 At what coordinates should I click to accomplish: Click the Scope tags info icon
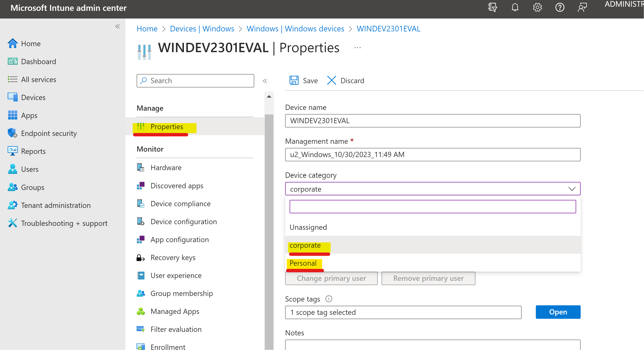click(329, 299)
